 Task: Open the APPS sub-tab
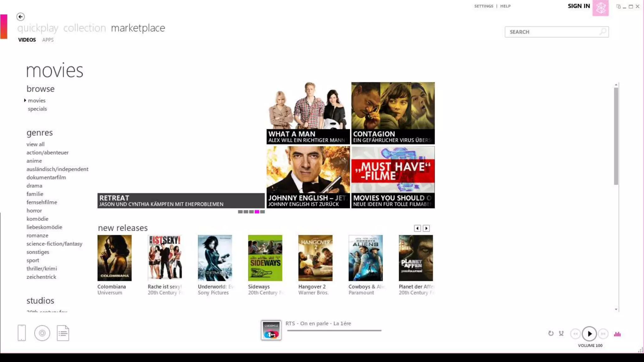tap(48, 40)
